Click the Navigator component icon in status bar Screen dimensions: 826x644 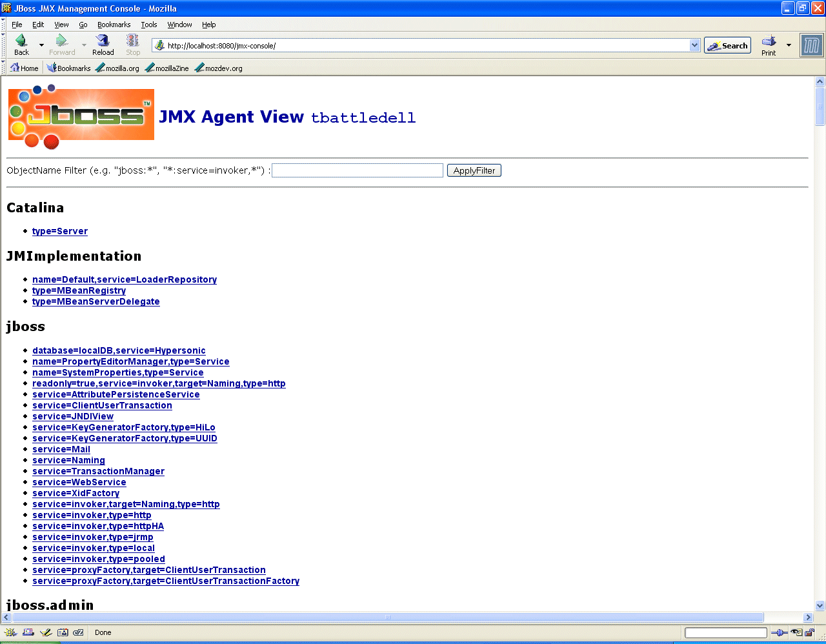(x=10, y=632)
